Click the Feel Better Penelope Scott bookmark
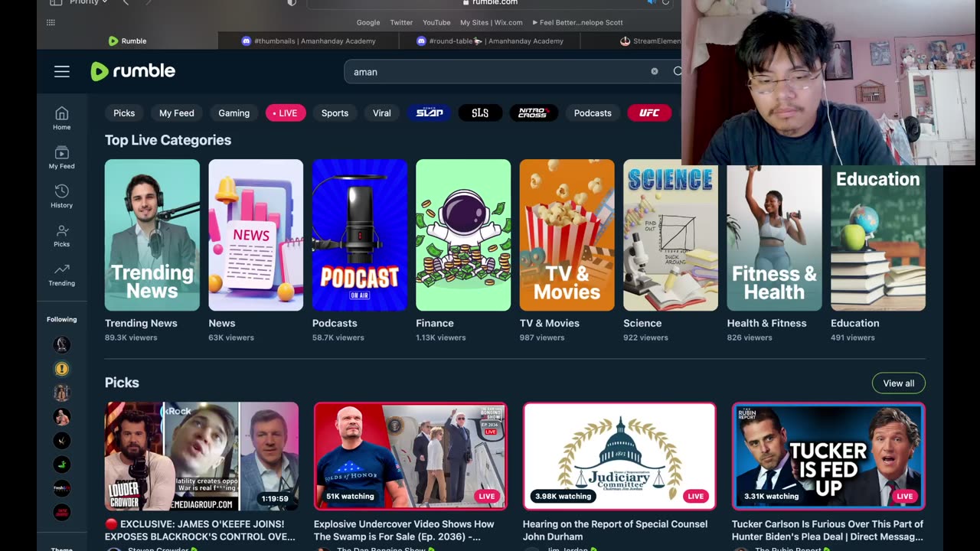Screen dimensions: 980x551 [578, 22]
